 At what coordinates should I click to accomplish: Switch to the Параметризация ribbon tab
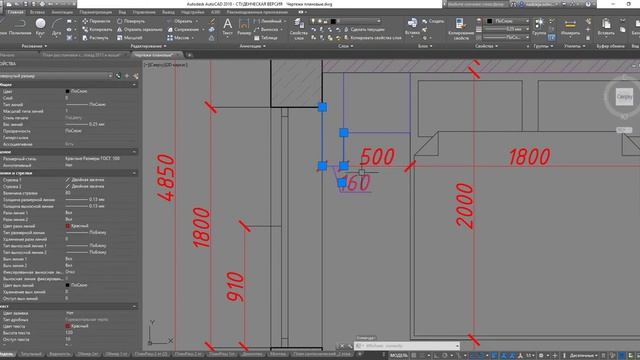coord(96,12)
